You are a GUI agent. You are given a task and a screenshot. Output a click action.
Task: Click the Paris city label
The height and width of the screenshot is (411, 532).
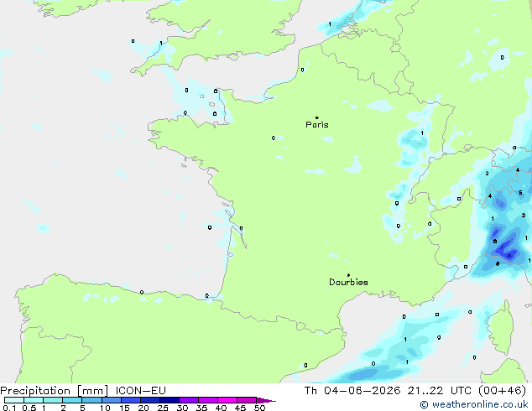(317, 124)
